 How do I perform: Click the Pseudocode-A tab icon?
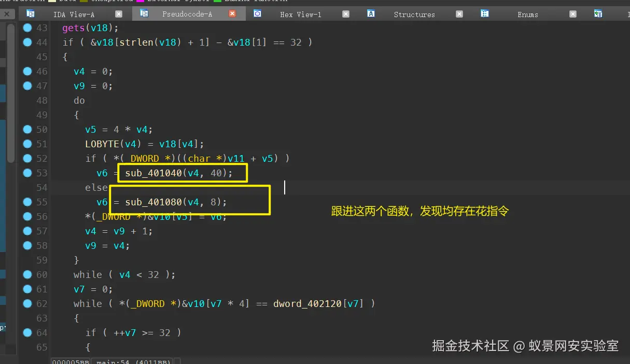tap(144, 13)
